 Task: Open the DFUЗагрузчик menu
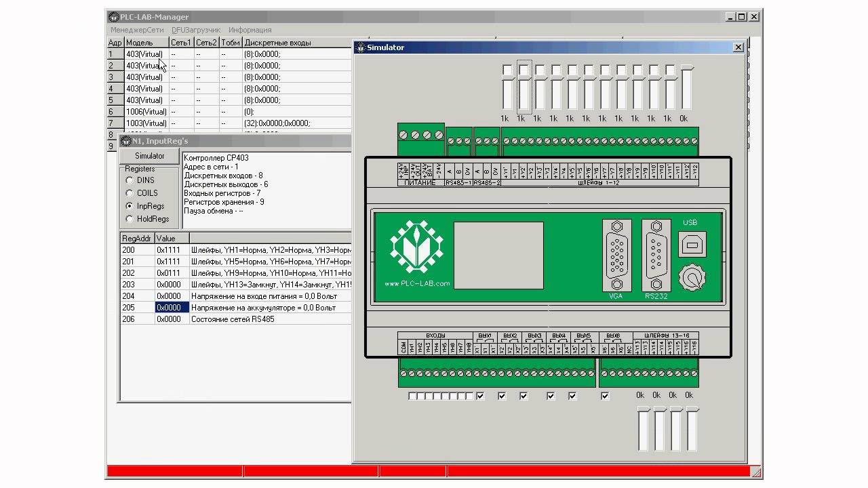point(196,30)
